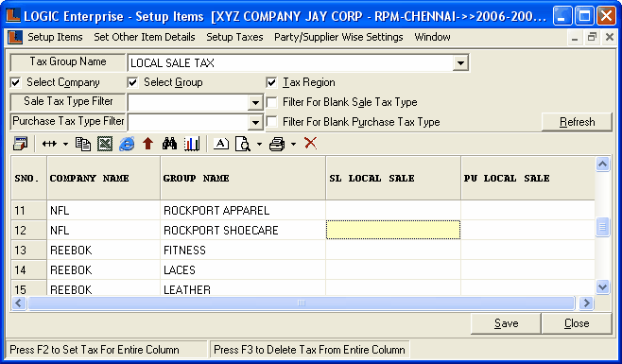Click the horizontal scrollbar left arrow

19,303
